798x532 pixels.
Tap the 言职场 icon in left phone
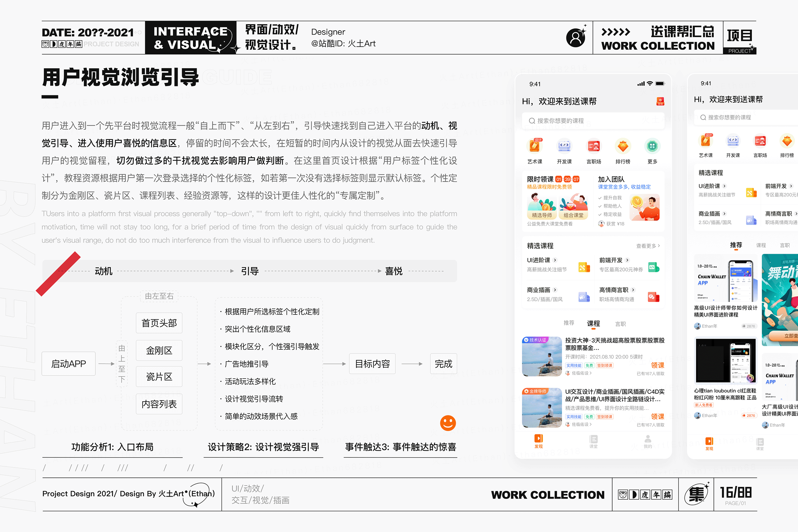(594, 146)
